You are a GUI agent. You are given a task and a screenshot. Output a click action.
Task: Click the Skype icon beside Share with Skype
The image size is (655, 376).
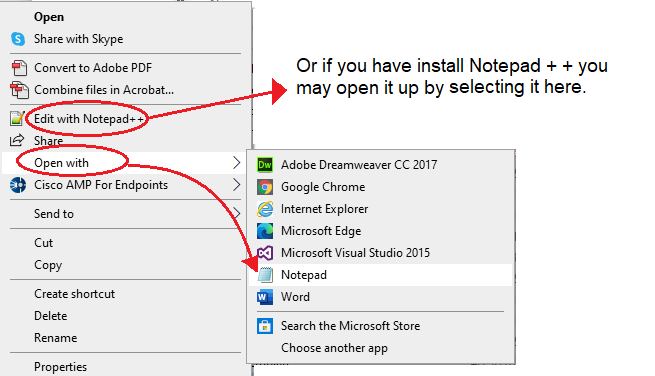click(18, 39)
